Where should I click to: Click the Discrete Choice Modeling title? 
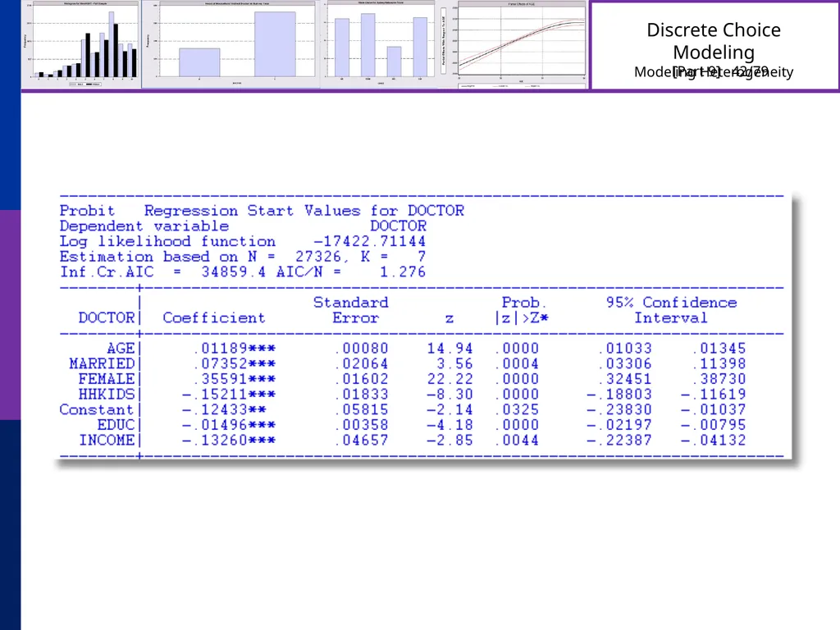[714, 41]
